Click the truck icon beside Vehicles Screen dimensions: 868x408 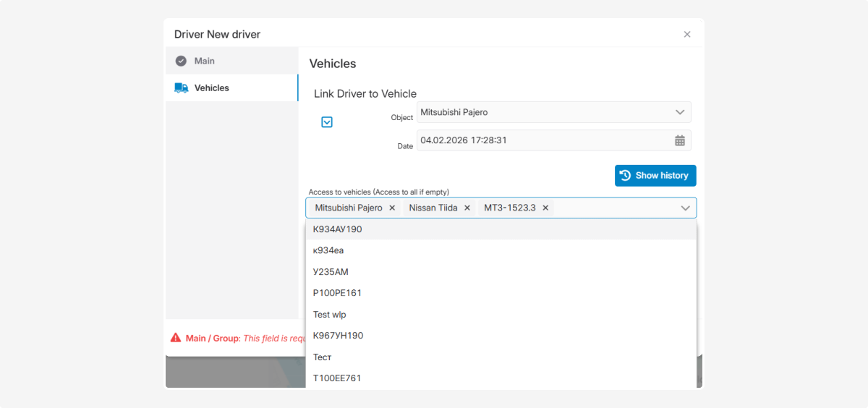(181, 88)
